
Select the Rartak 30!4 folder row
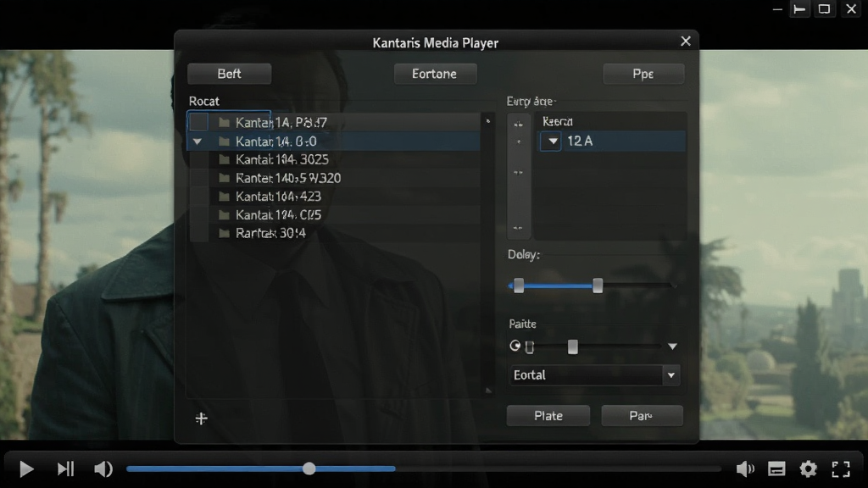(x=334, y=233)
